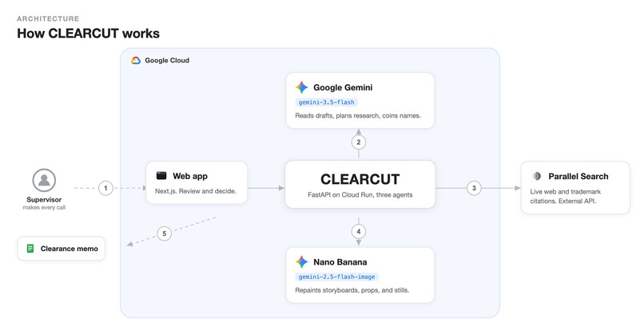Screen dimensions: 644x335
Task: Select the gemini-3.5-flash model tag
Action: click(x=327, y=102)
